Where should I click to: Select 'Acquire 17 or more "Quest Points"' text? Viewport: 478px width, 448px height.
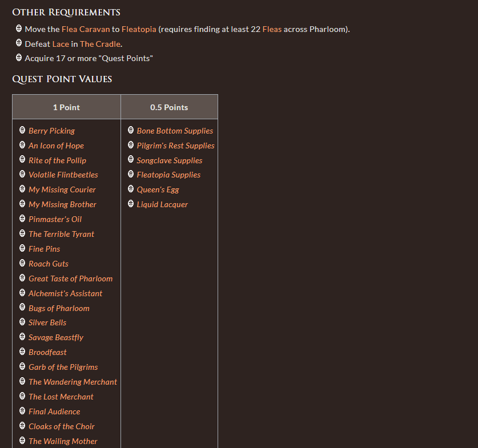coord(89,58)
